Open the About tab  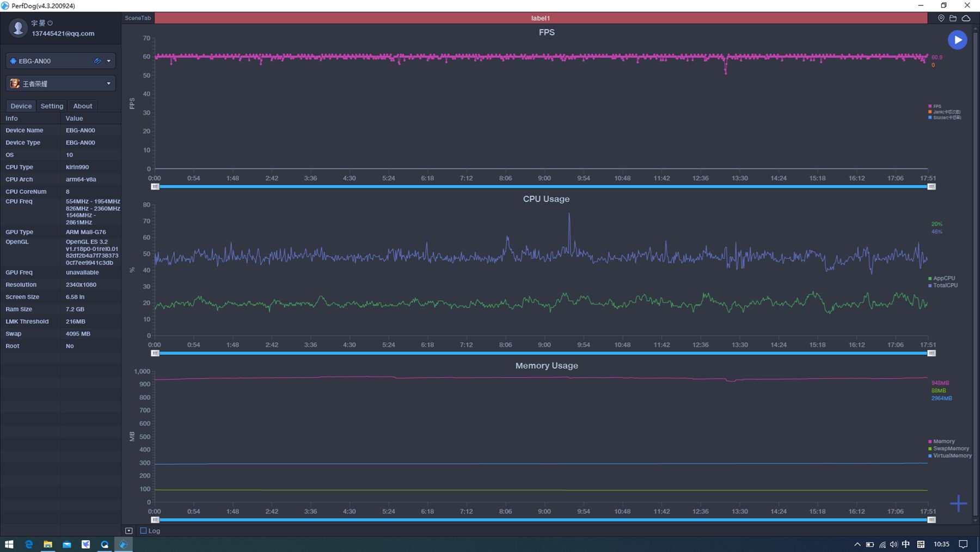pyautogui.click(x=83, y=106)
